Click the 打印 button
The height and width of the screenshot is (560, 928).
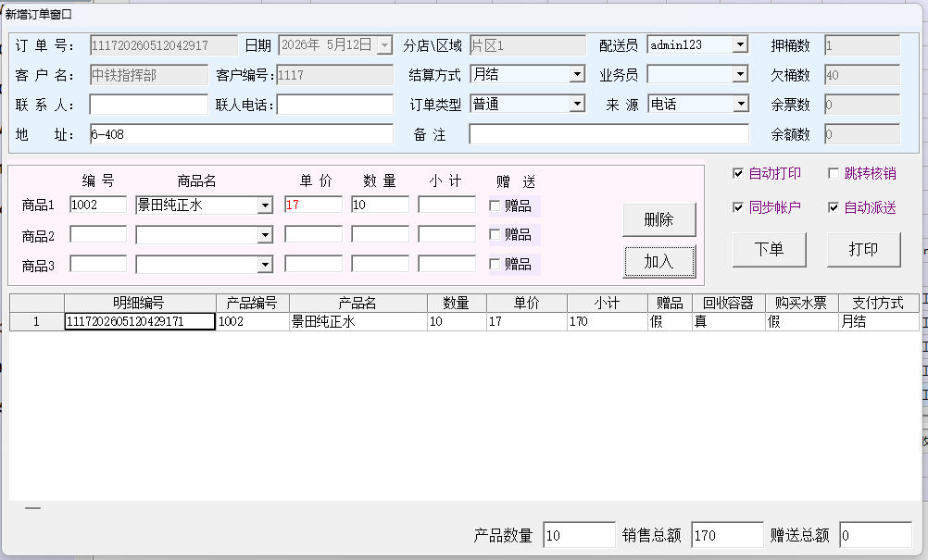pyautogui.click(x=863, y=249)
